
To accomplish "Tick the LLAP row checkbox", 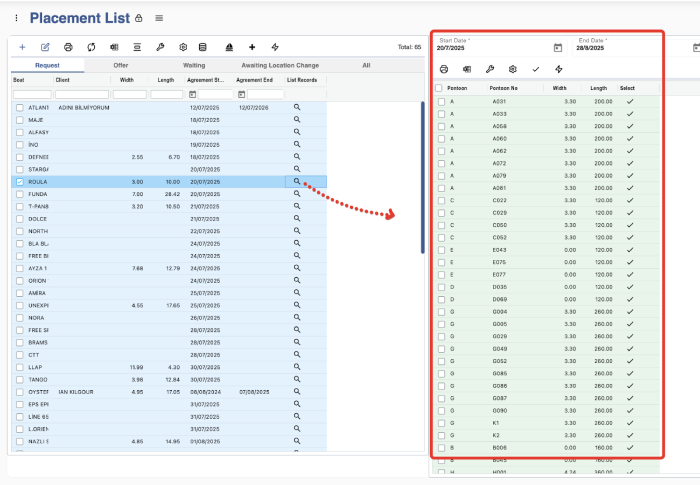I will pyautogui.click(x=20, y=367).
